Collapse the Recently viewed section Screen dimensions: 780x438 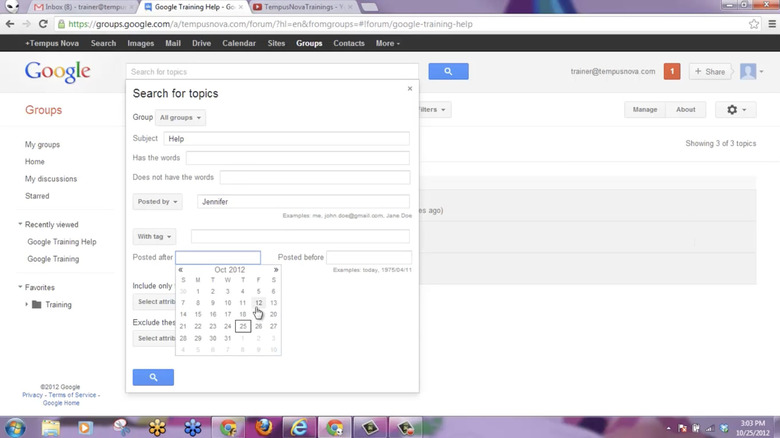tap(20, 224)
